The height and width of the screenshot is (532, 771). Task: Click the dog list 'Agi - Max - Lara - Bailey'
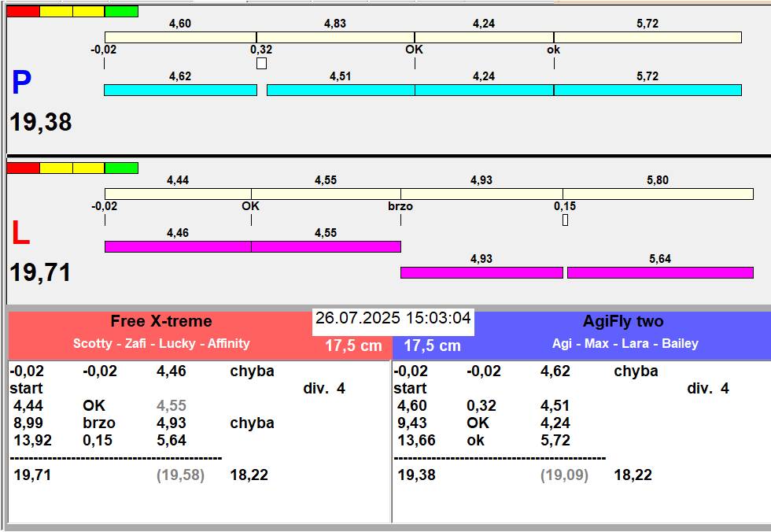[625, 343]
